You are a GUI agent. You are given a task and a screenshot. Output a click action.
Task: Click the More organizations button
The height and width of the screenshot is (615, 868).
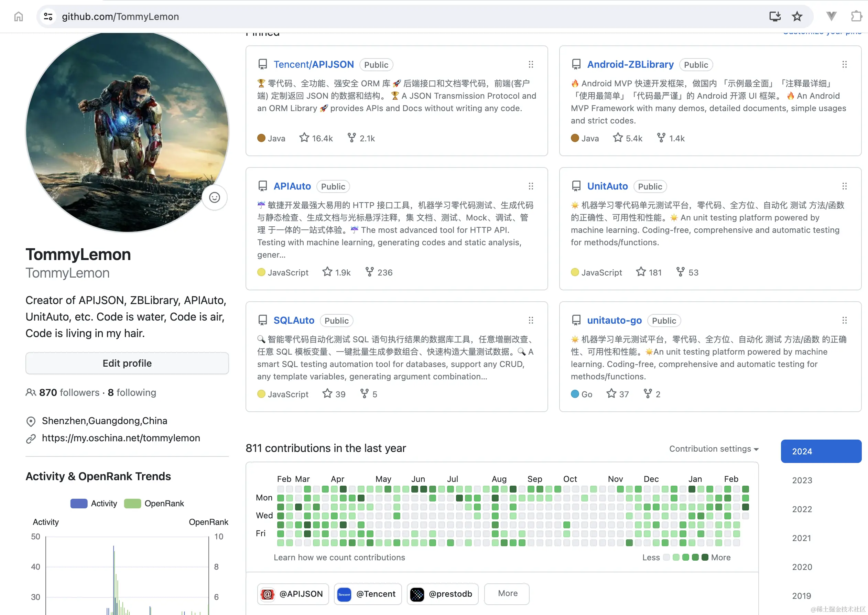507,593
